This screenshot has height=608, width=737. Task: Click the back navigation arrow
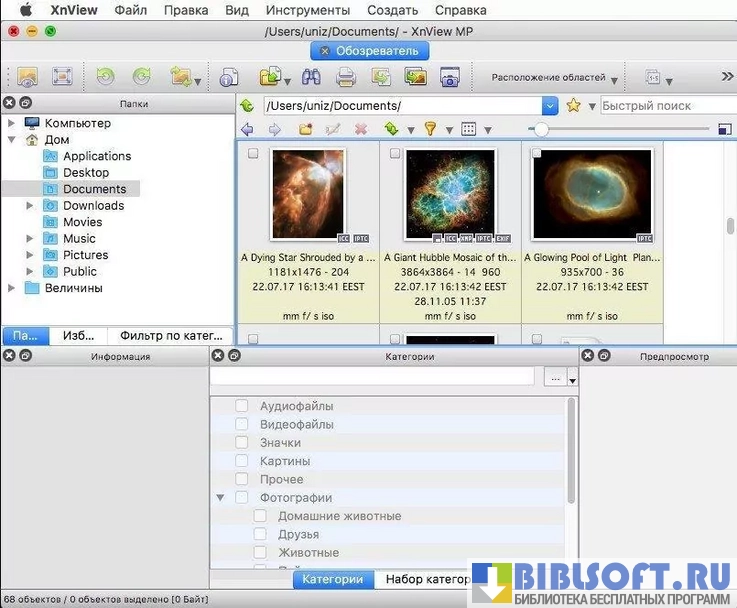pyautogui.click(x=247, y=129)
